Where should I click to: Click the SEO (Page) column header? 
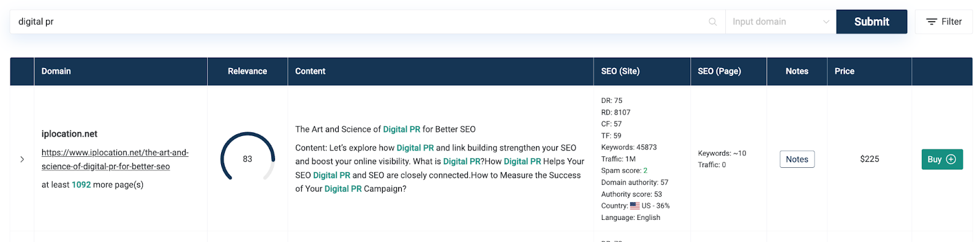(x=719, y=71)
